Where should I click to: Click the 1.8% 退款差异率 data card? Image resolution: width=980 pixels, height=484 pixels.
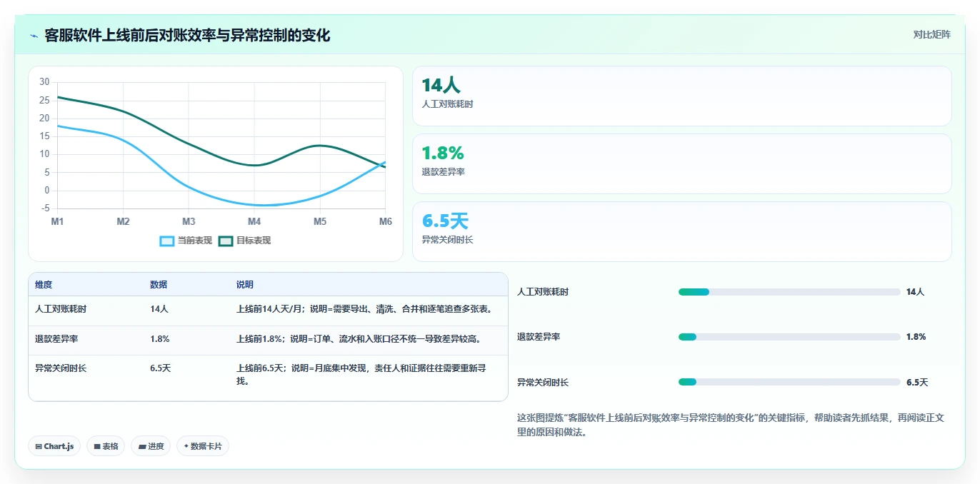click(682, 163)
